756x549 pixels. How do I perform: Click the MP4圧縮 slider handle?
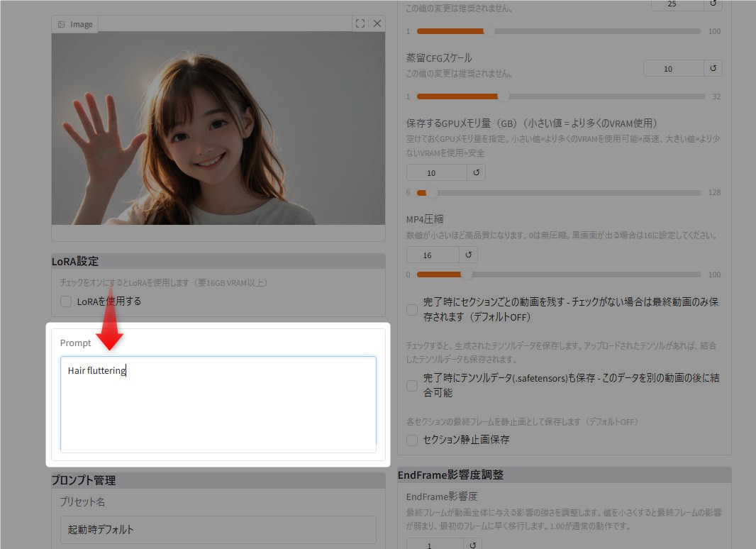click(467, 274)
